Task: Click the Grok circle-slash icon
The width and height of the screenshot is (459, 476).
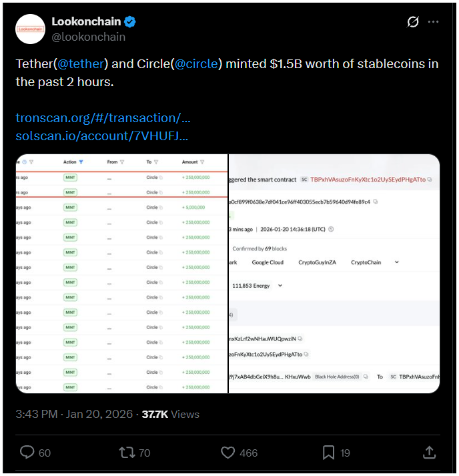Action: (413, 22)
